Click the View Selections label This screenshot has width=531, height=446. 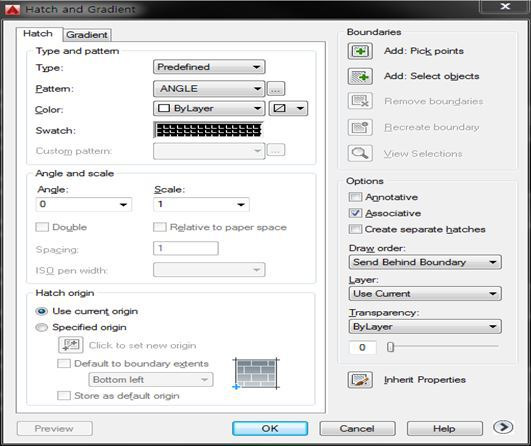tap(423, 154)
